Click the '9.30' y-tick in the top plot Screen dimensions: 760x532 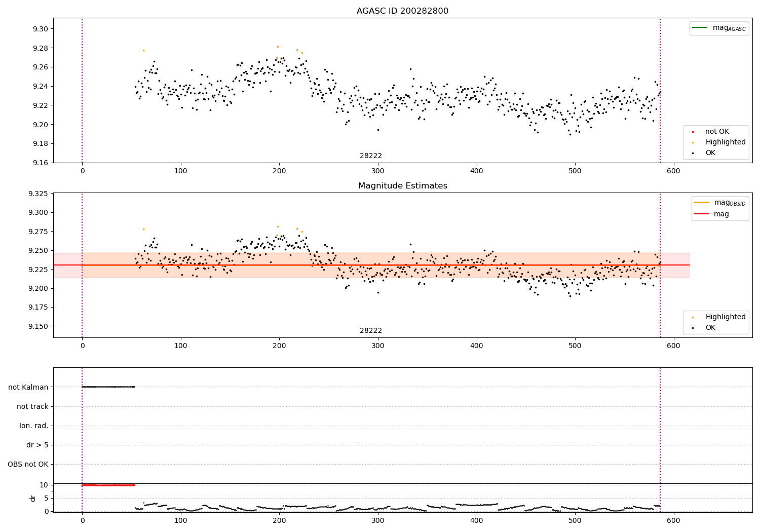click(41, 29)
